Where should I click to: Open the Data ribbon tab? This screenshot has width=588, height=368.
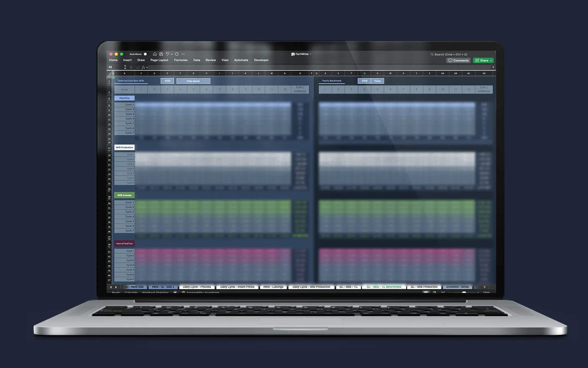pos(197,60)
